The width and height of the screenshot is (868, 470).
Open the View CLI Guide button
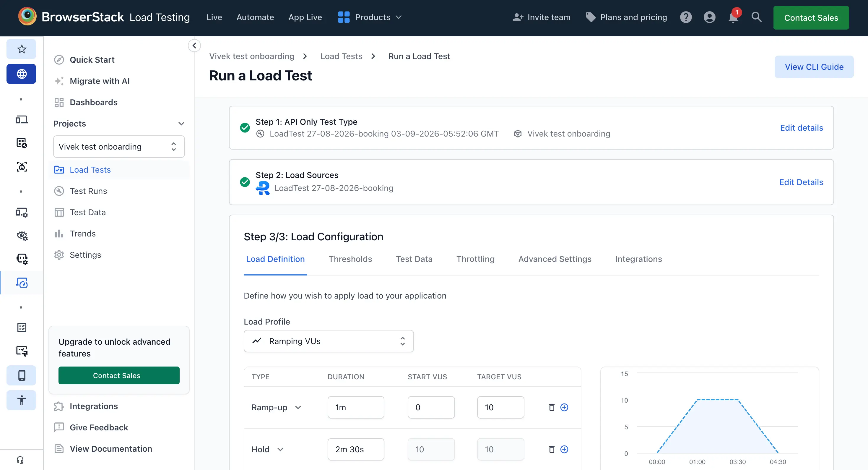(x=814, y=67)
